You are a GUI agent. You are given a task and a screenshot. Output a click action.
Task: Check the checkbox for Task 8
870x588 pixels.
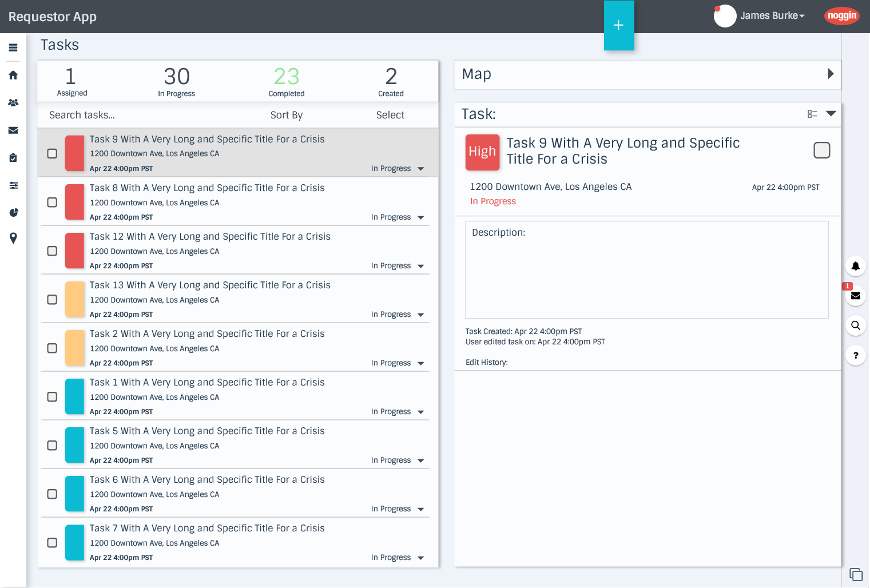point(52,202)
